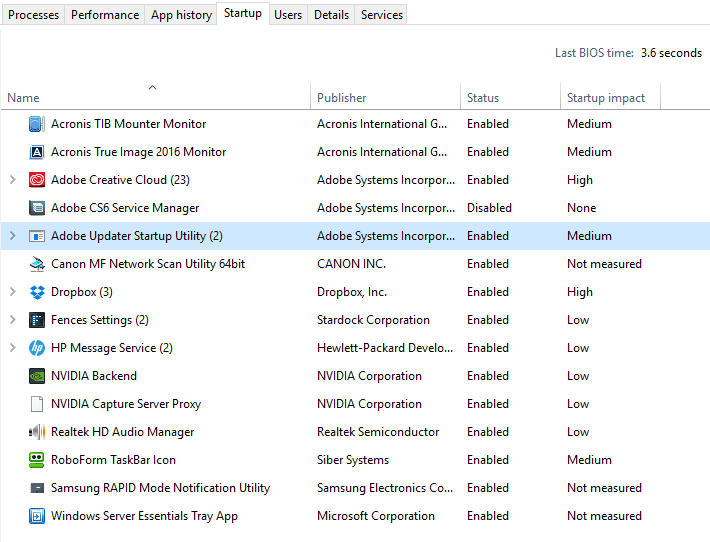
Task: Click the Siber Systems publisher cell
Action: (353, 460)
